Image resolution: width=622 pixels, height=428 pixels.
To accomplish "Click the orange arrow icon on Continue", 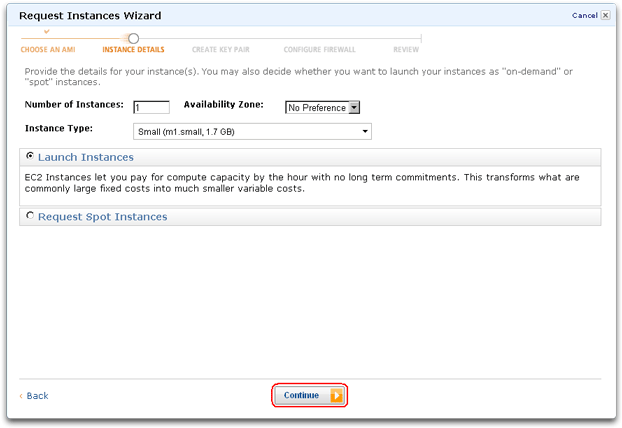I will [336, 395].
